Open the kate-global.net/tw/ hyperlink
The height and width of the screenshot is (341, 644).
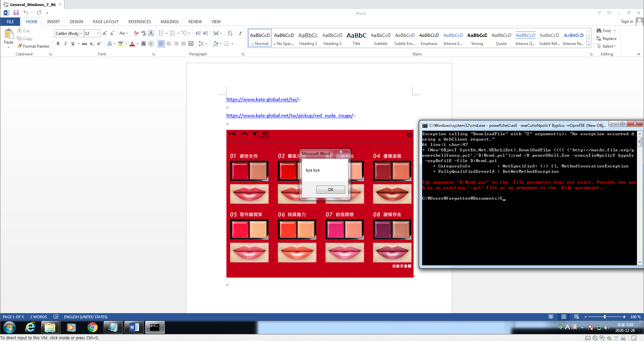click(x=262, y=99)
